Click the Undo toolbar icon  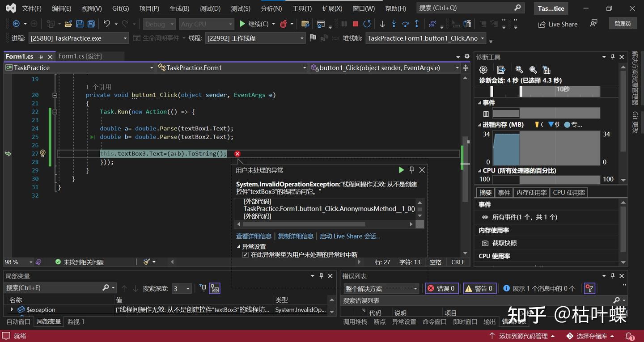tap(106, 24)
